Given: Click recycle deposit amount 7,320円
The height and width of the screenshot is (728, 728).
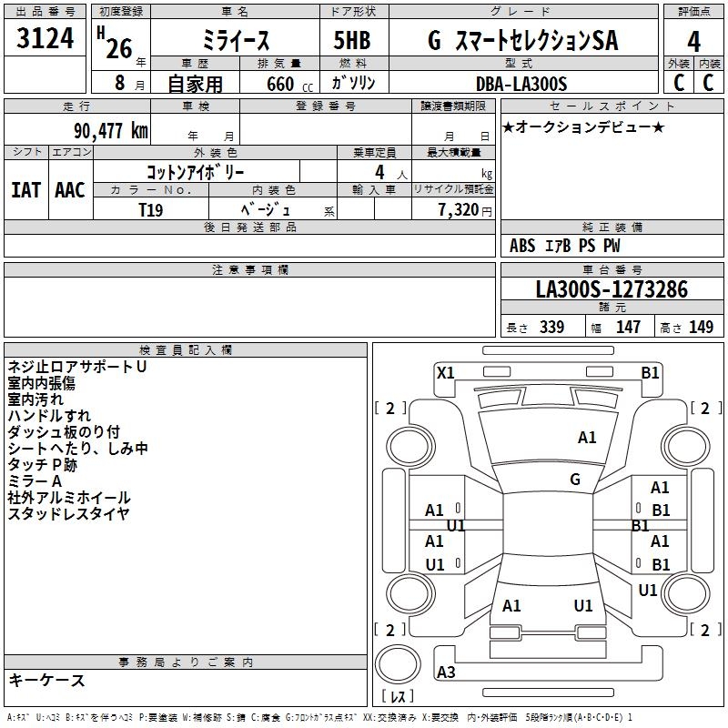Looking at the screenshot, I should pyautogui.click(x=465, y=210).
